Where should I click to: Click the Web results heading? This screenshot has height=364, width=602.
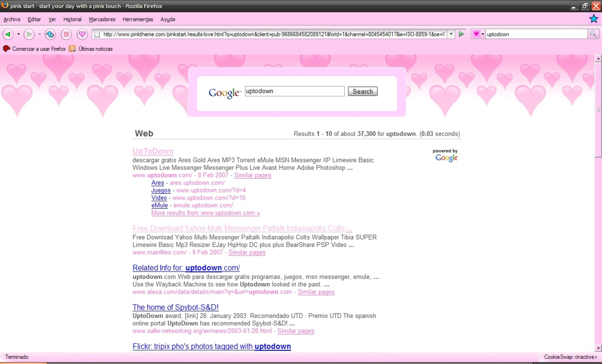point(144,133)
